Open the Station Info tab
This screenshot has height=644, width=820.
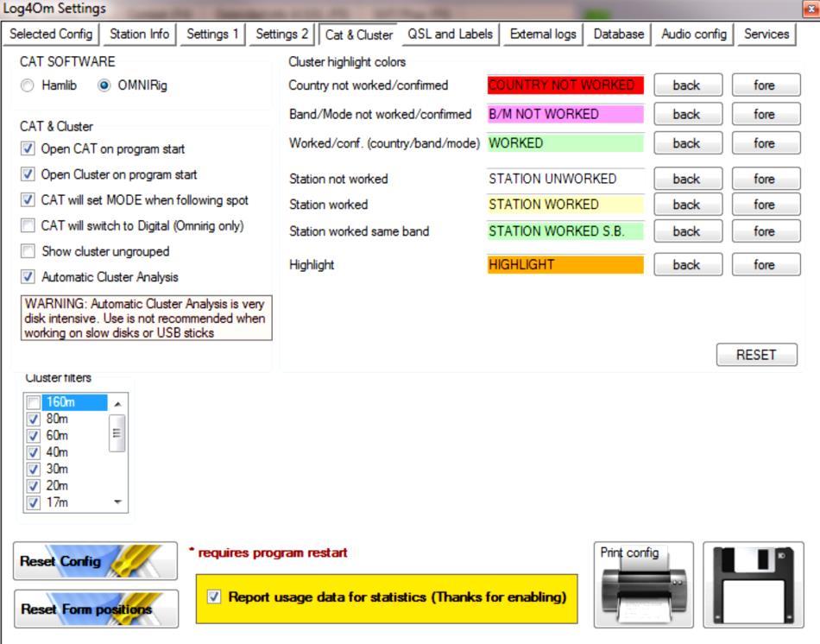[139, 34]
